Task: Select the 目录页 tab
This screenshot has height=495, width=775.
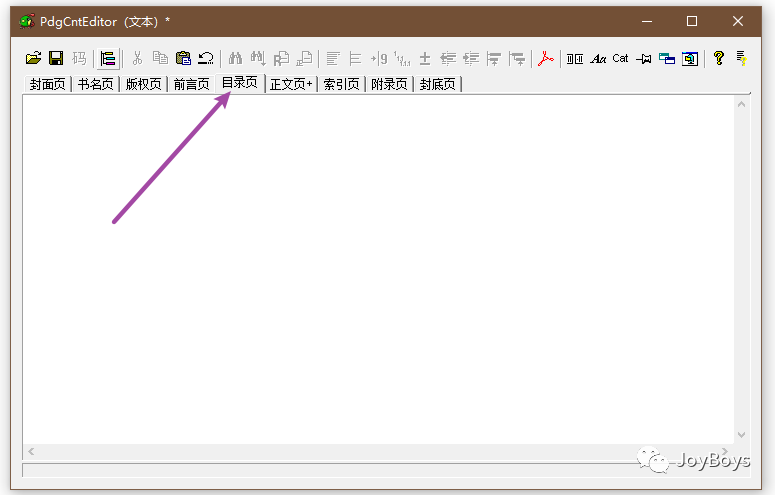Action: (240, 83)
